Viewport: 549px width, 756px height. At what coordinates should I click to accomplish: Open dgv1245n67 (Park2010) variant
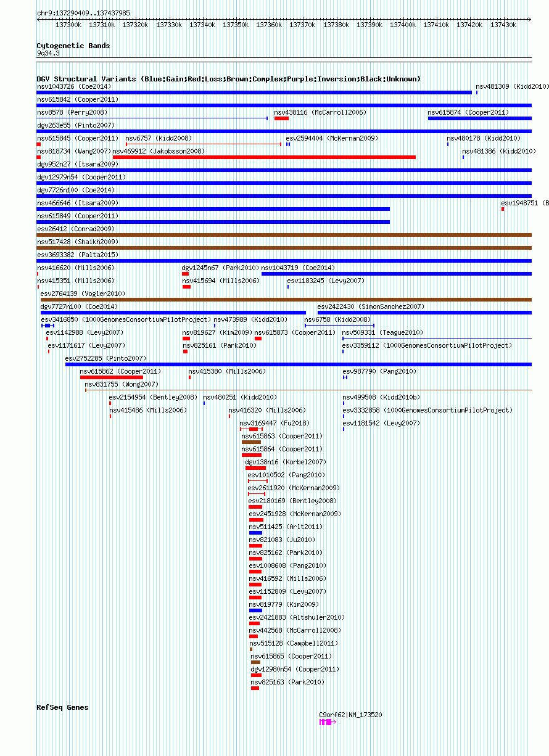tap(220, 268)
